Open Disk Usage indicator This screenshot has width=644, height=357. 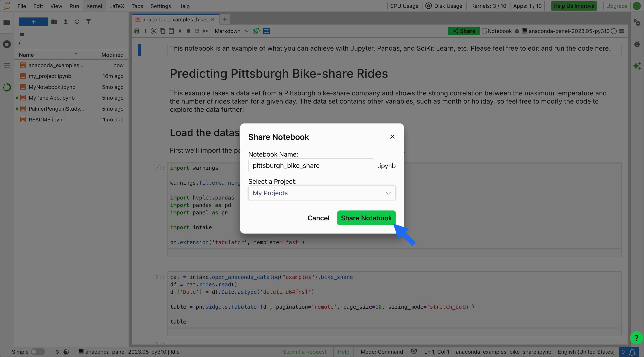point(444,6)
